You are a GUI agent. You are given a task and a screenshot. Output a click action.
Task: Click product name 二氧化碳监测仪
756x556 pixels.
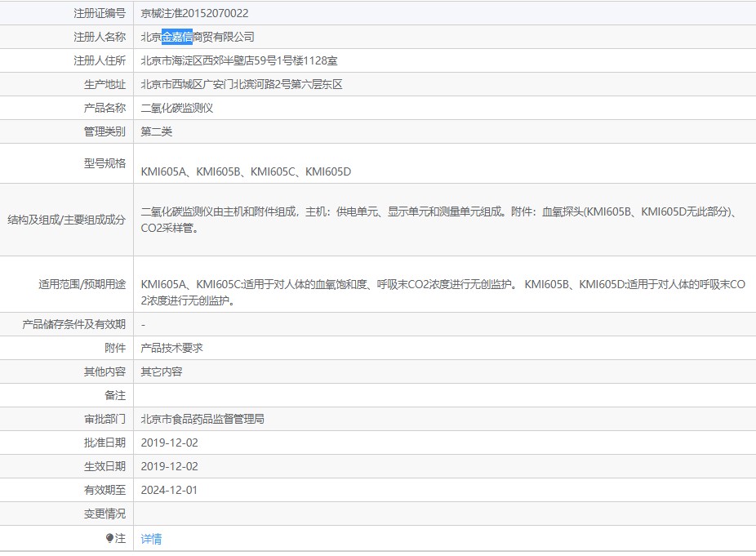click(177, 108)
